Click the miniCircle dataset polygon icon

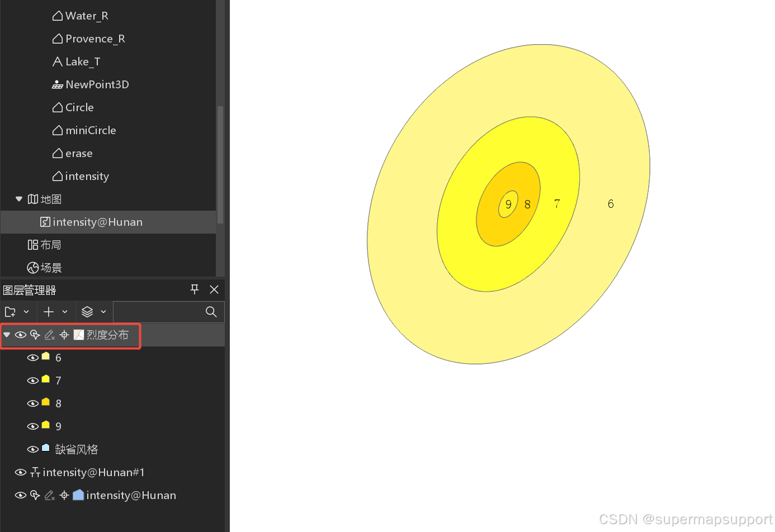click(x=58, y=130)
